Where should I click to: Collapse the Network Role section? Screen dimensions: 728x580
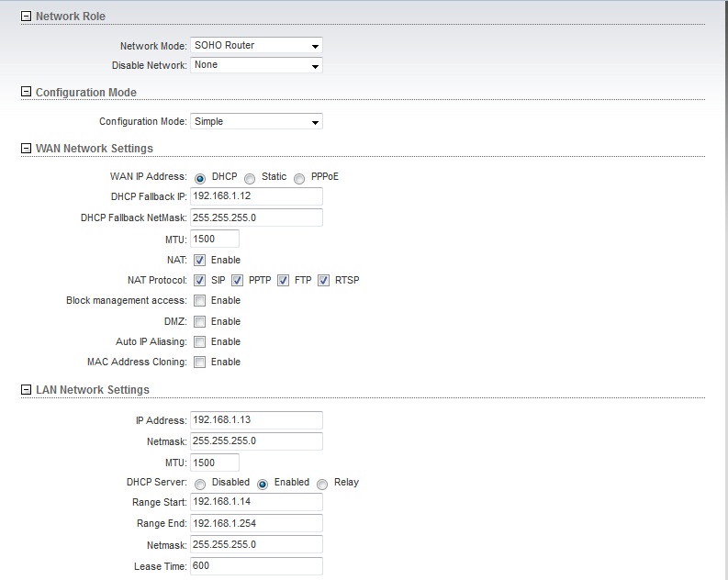[x=26, y=17]
